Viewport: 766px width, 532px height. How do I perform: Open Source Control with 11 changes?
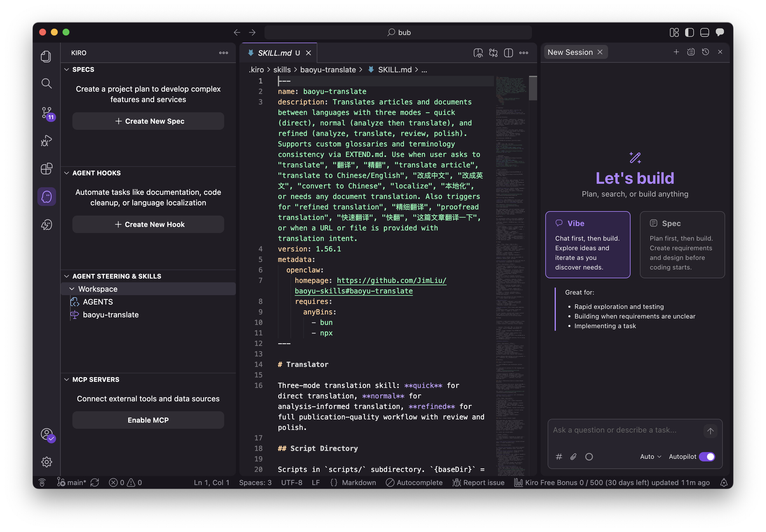[47, 113]
